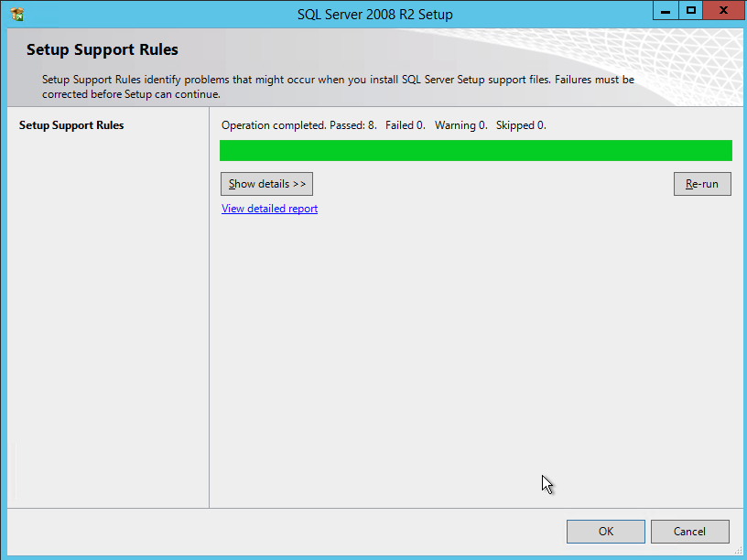
Task: Click the bold Setup Support Rules page heading
Action: point(103,49)
